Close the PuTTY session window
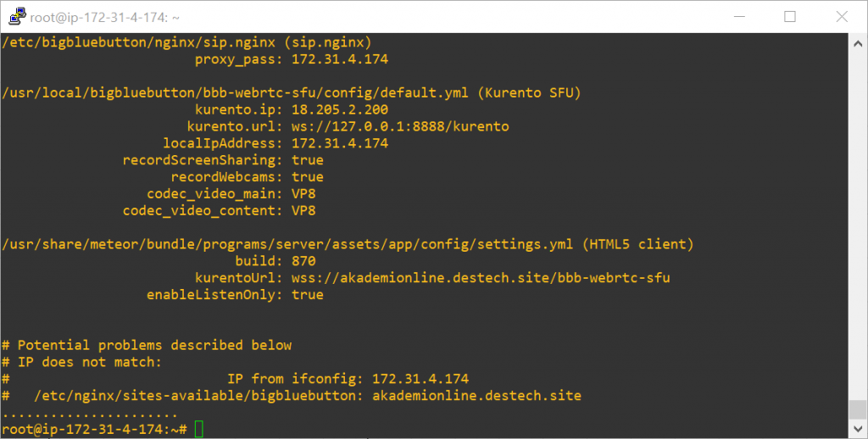 [x=842, y=17]
